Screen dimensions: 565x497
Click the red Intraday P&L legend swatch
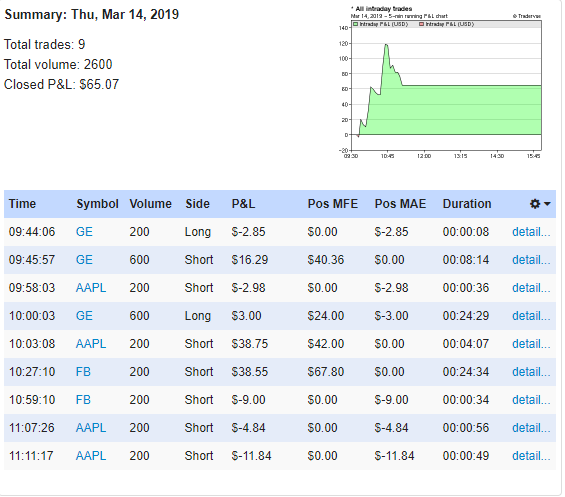pos(421,24)
